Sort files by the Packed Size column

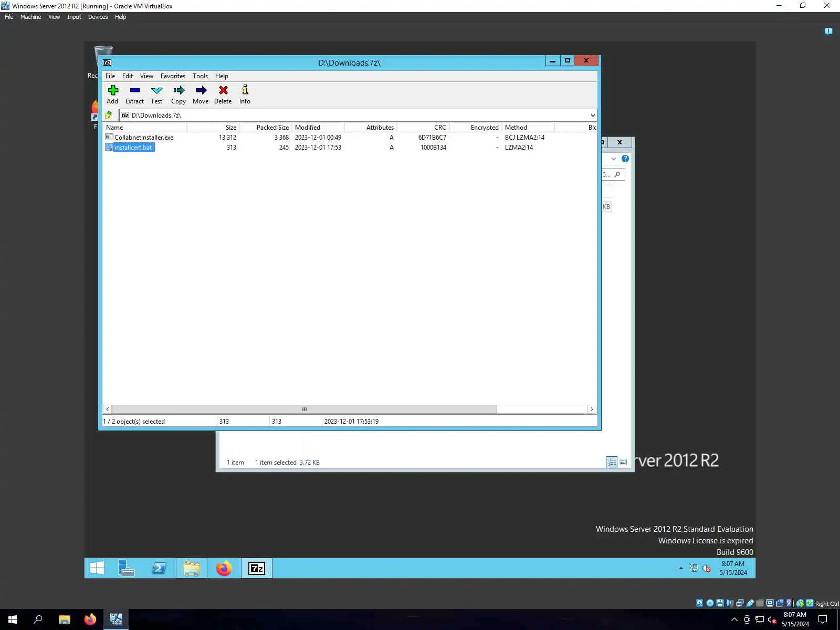tap(266, 128)
